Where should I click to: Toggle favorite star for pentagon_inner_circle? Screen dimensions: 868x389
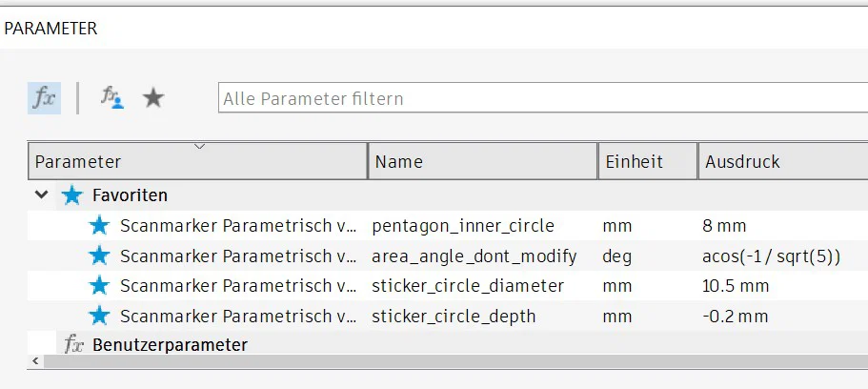point(99,226)
